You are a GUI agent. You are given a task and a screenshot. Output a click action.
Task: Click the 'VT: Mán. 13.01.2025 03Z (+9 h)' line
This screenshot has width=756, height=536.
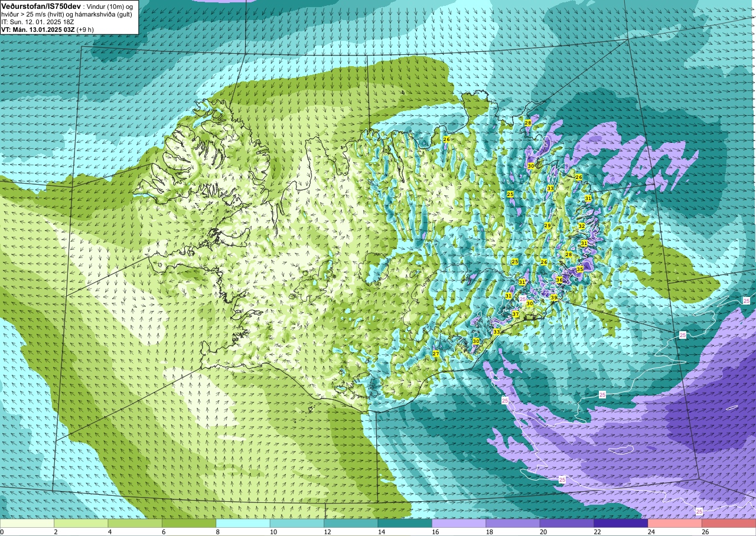pos(47,30)
